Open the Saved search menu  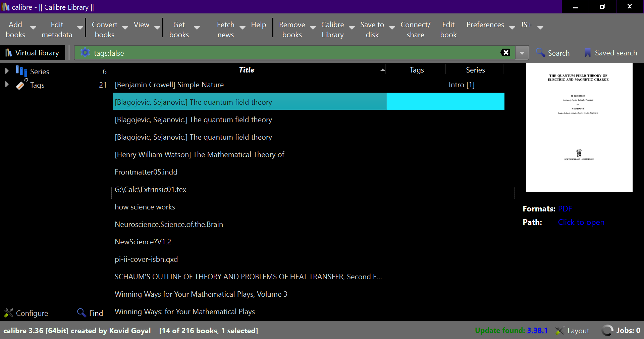click(x=610, y=53)
